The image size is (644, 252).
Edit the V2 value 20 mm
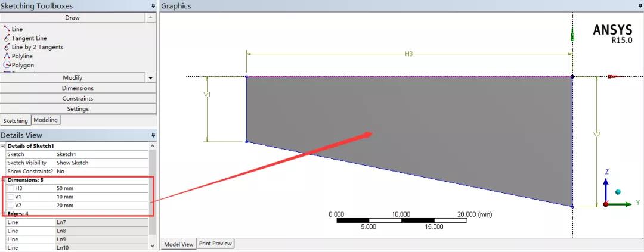tap(101, 206)
